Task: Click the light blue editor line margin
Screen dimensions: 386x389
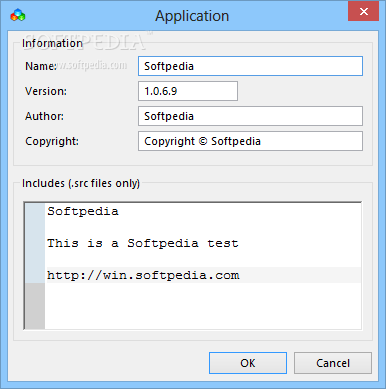Action: click(35, 243)
